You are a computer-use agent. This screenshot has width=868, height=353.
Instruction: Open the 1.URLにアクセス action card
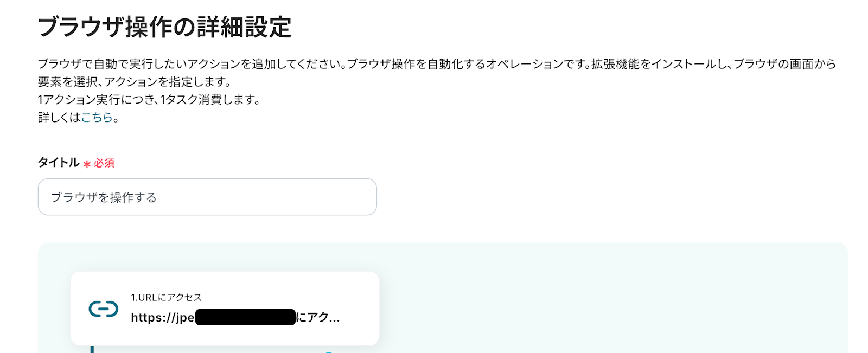pos(225,308)
